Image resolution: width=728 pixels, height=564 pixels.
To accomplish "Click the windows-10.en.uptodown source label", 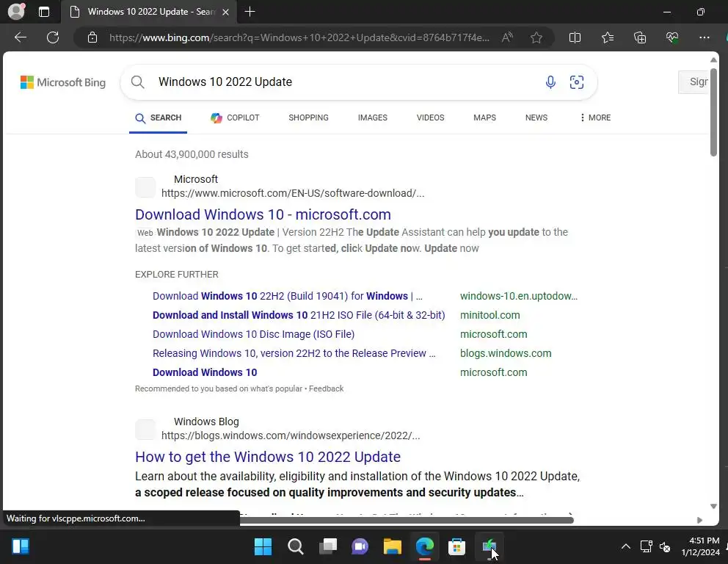I will 519,297.
